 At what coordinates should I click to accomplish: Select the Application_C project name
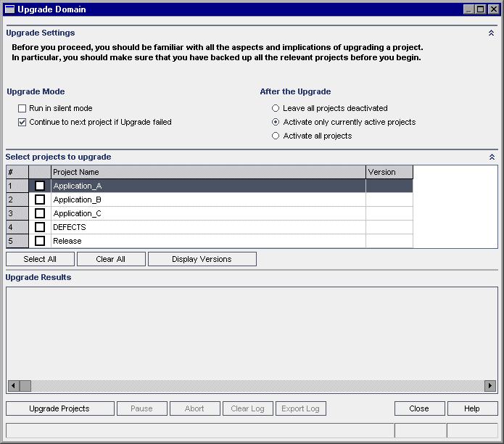point(77,213)
